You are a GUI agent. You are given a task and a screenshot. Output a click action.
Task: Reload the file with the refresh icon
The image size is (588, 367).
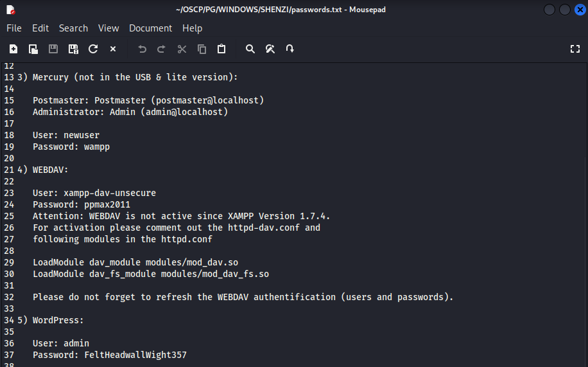tap(93, 49)
